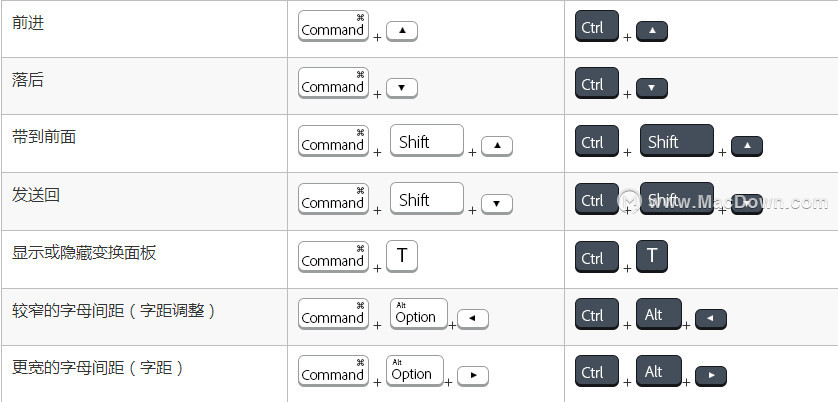Click the www.MacDown.com watermark

[723, 202]
